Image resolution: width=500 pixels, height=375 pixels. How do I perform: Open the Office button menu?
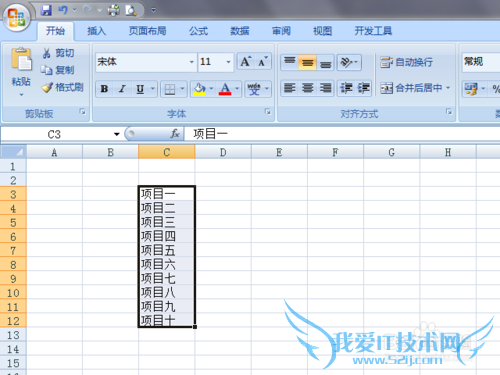(17, 17)
